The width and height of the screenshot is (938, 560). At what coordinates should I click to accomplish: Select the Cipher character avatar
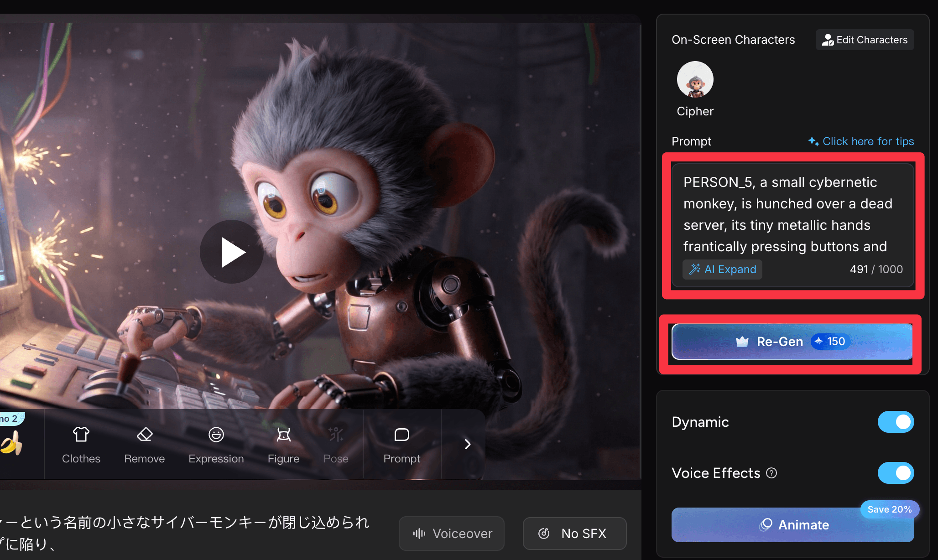coord(695,80)
